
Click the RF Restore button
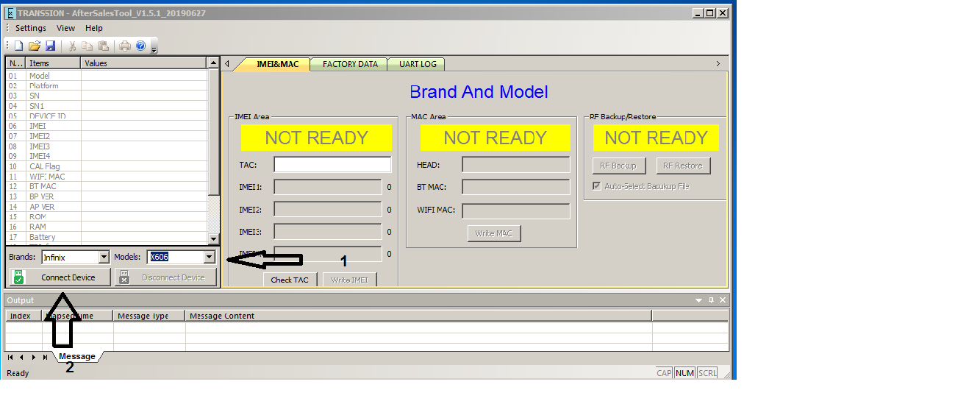click(683, 166)
